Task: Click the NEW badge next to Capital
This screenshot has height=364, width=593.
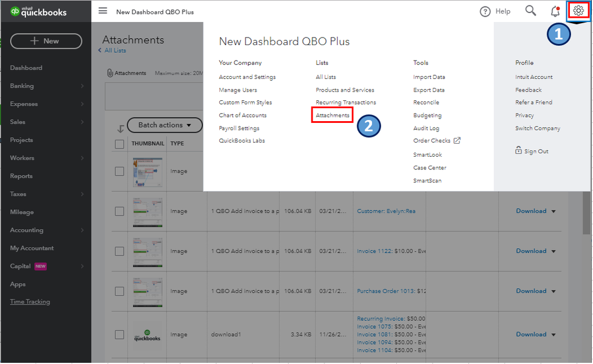Action: point(40,266)
